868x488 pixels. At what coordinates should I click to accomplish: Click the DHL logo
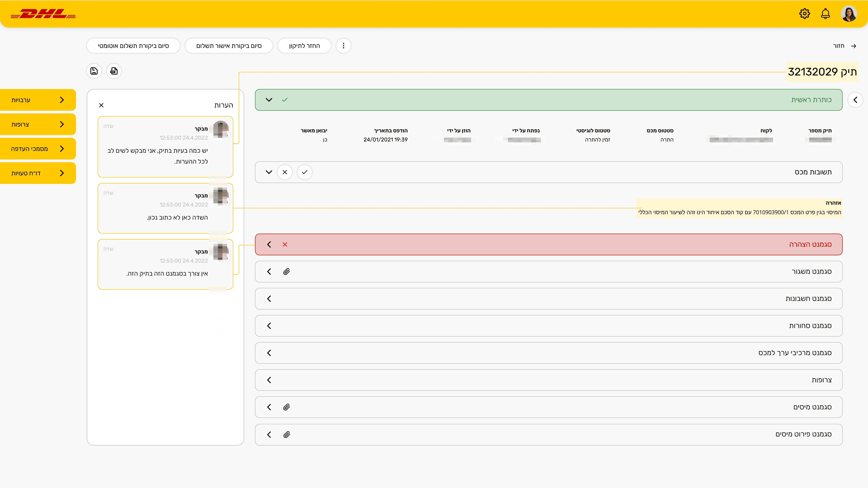click(43, 14)
